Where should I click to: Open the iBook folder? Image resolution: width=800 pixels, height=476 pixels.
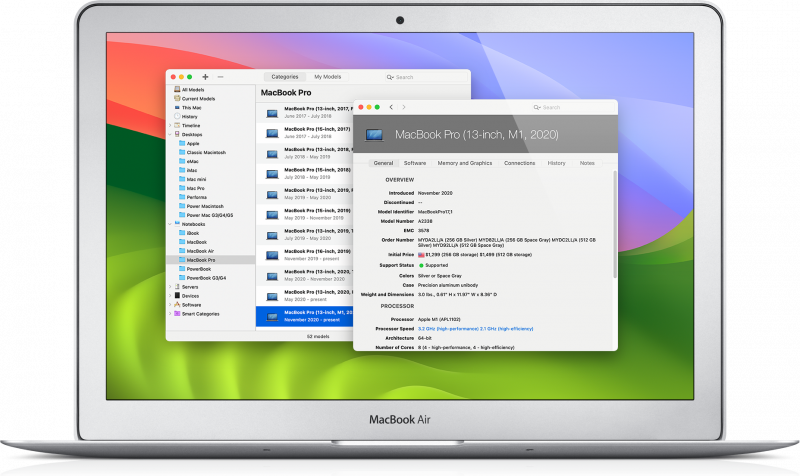pyautogui.click(x=192, y=233)
